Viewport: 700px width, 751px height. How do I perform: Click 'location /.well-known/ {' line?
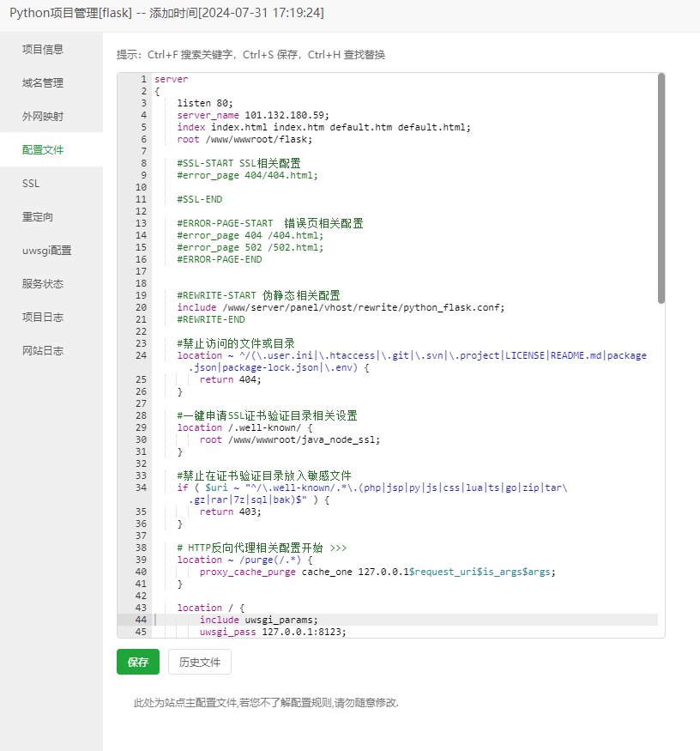244,427
